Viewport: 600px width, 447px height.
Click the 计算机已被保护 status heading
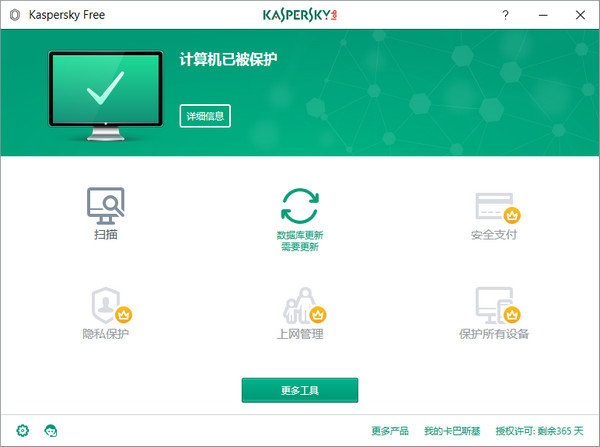tap(227, 60)
